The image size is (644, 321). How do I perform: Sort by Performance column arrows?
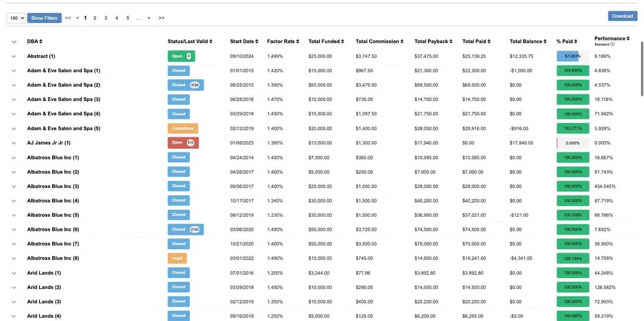[628, 39]
